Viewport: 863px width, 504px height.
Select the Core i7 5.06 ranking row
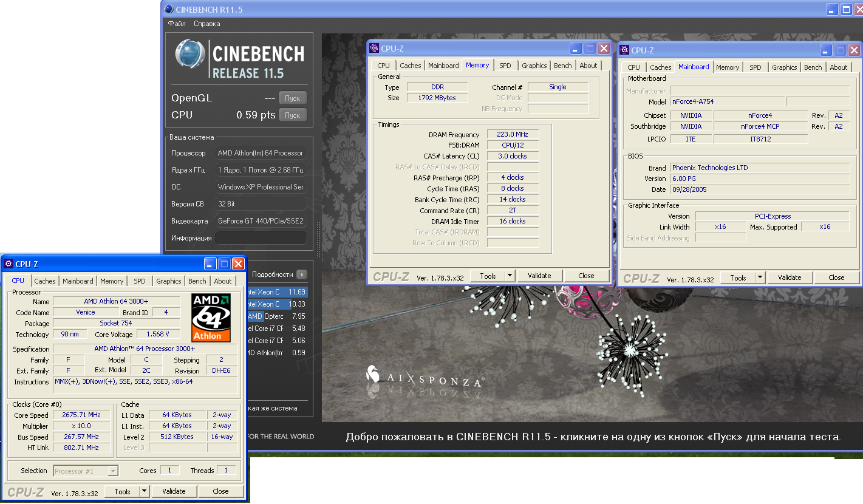276,341
